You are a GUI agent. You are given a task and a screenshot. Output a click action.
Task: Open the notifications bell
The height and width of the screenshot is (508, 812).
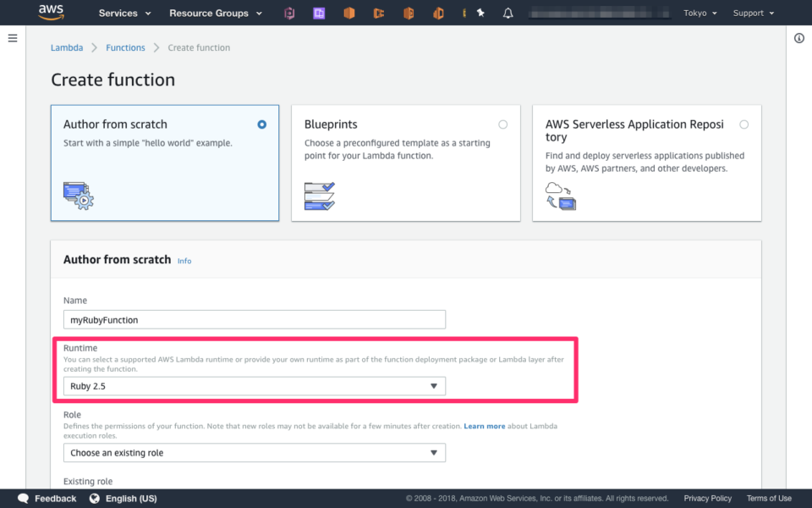[x=507, y=13]
